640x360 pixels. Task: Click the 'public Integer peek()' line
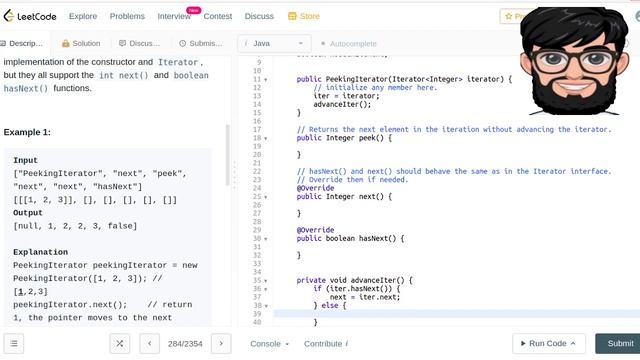tap(344, 138)
